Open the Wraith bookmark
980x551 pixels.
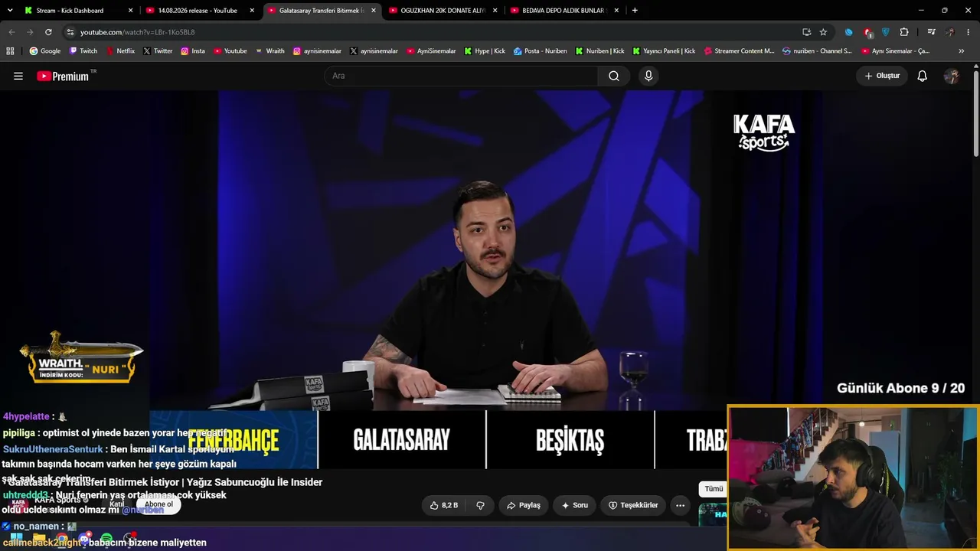pos(269,51)
